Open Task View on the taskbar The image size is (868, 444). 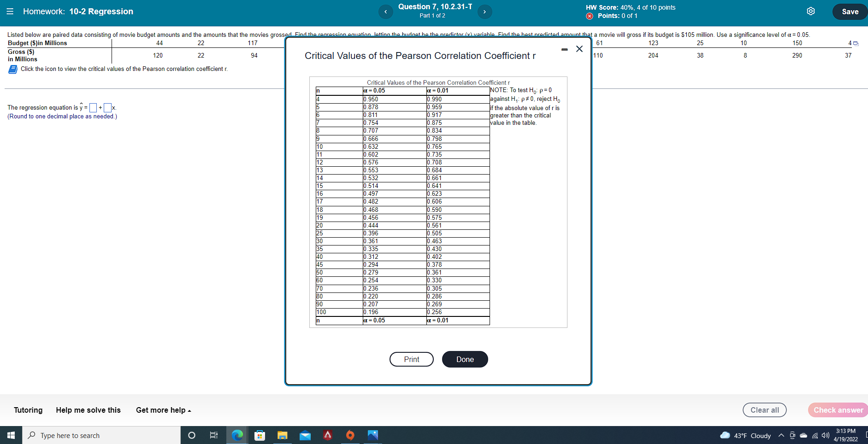213,435
